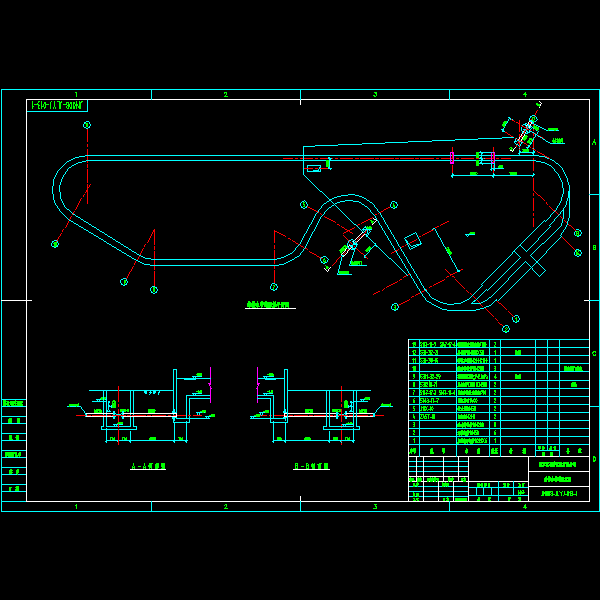Click the A-A section view title

[x=148, y=466]
